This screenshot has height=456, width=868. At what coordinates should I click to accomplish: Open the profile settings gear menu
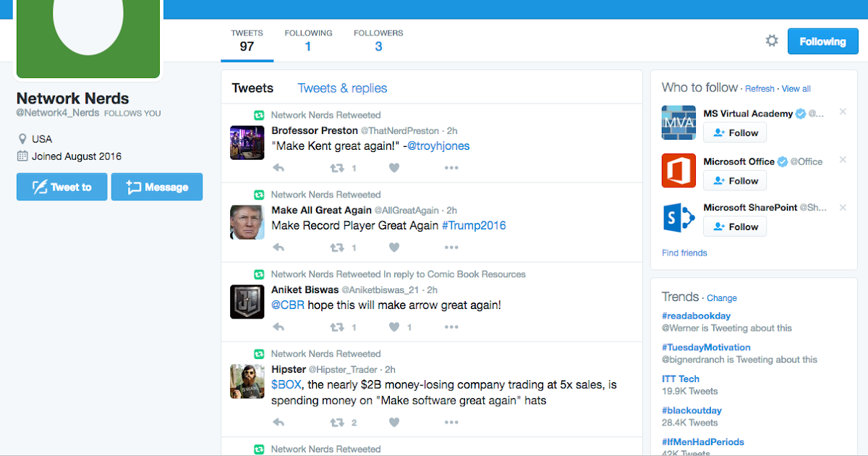[772, 41]
